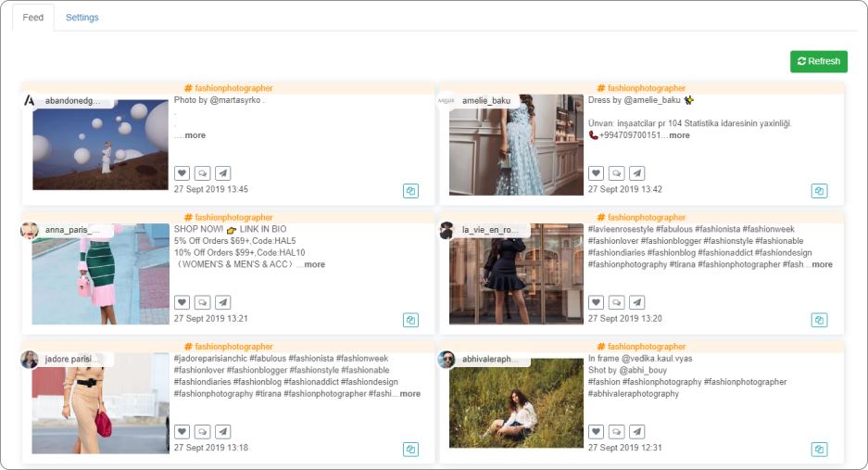Like the abandonedg post with heart icon
The height and width of the screenshot is (470, 868).
pos(182,173)
